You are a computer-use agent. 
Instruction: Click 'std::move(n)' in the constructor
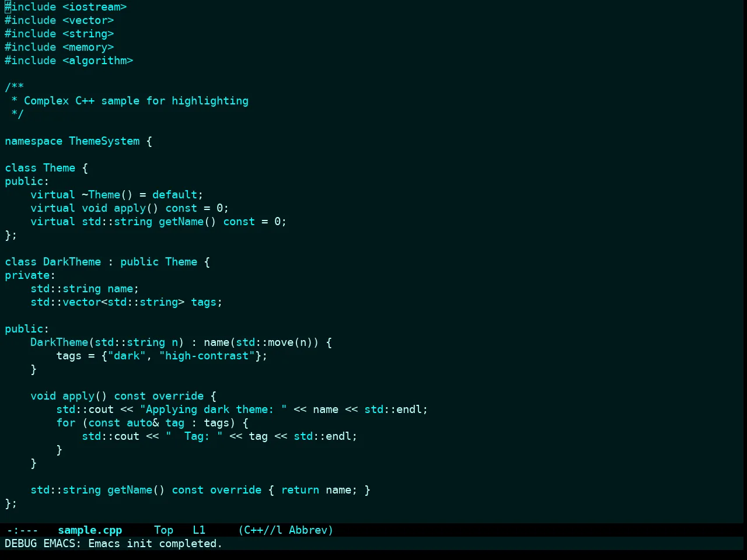coord(274,342)
